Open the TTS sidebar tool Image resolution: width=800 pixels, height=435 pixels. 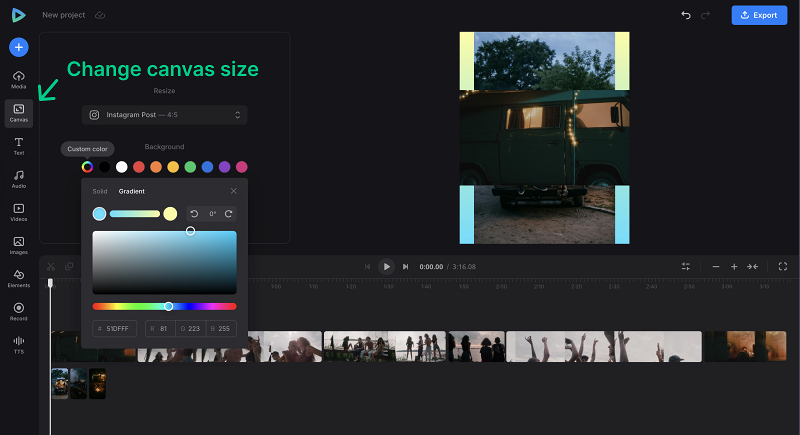coord(19,345)
